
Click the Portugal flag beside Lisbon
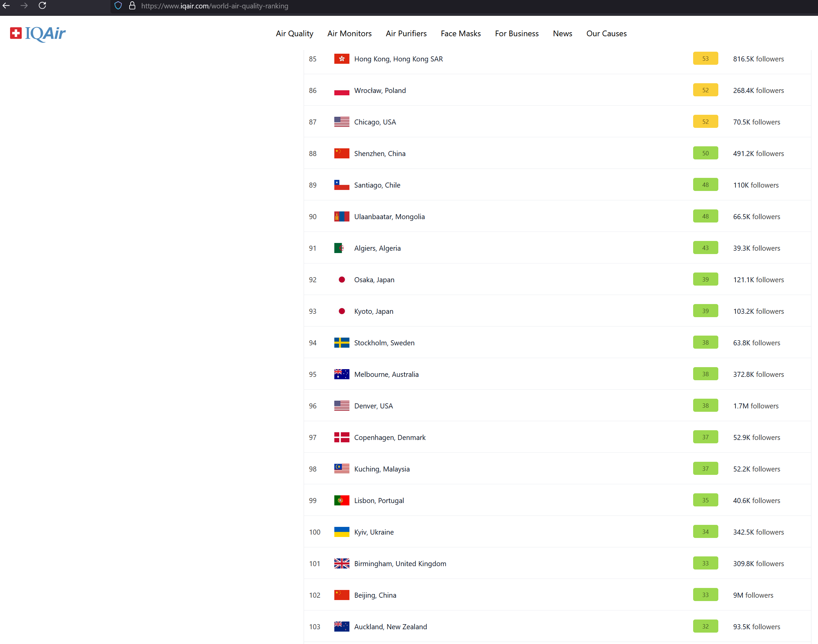coord(341,500)
